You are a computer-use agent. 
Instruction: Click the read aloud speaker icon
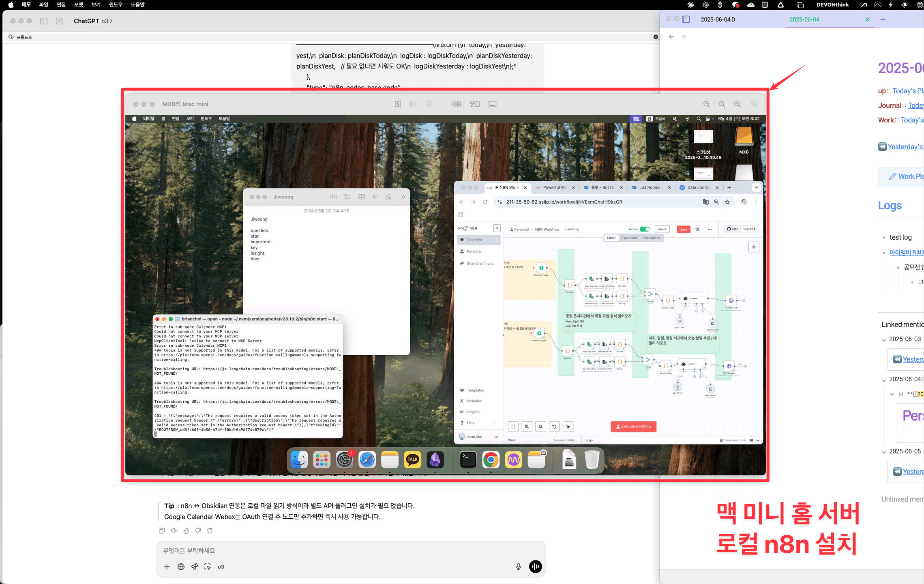click(x=174, y=530)
